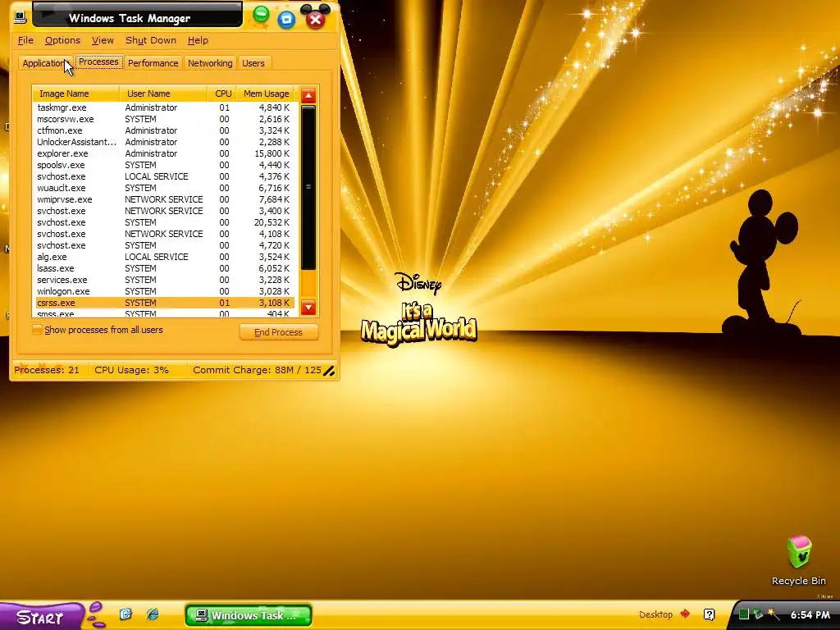Click green Task Manager tray icon
Viewport: 840px width, 630px height.
pyautogui.click(x=743, y=614)
